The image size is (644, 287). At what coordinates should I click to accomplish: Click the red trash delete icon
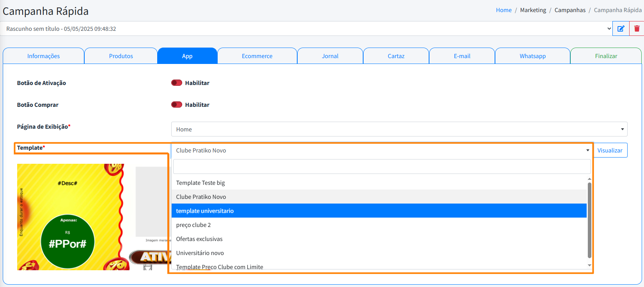tap(637, 28)
